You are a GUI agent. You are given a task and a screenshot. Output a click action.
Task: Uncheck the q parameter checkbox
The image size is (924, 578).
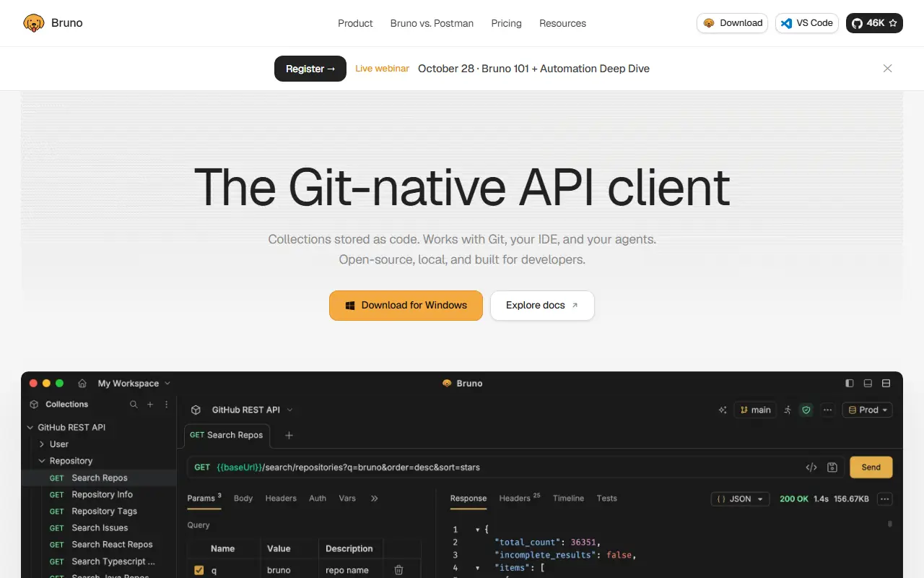[199, 570]
